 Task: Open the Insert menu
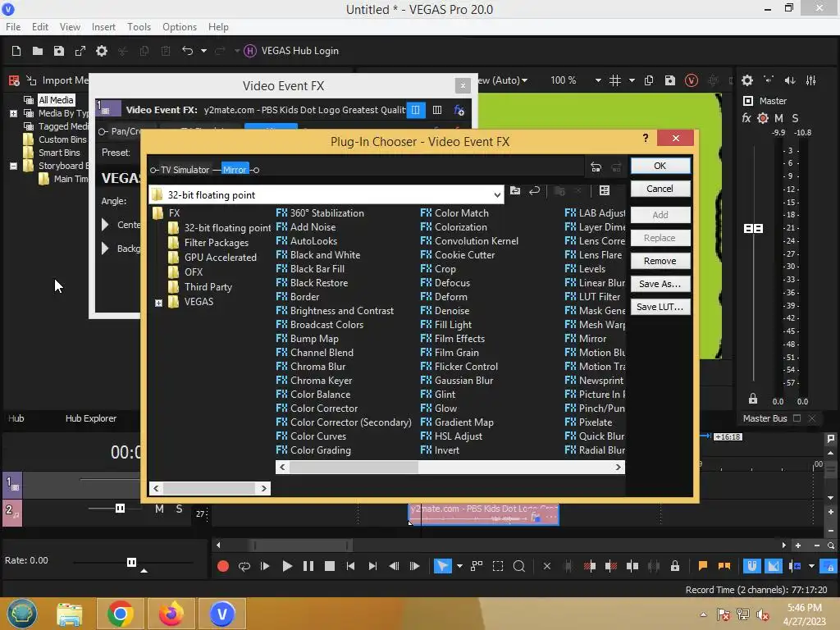pyautogui.click(x=103, y=27)
